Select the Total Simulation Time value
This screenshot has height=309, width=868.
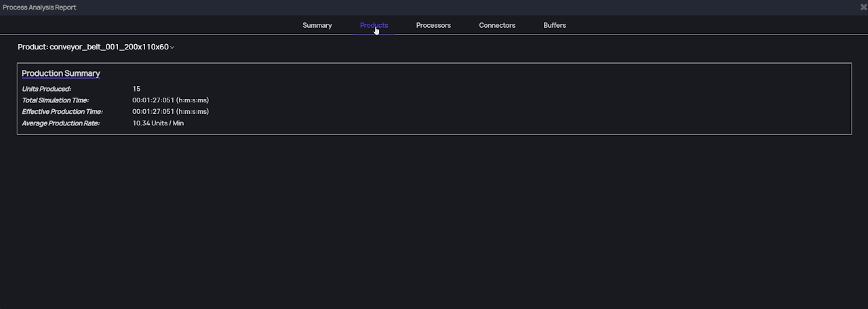[x=170, y=100]
